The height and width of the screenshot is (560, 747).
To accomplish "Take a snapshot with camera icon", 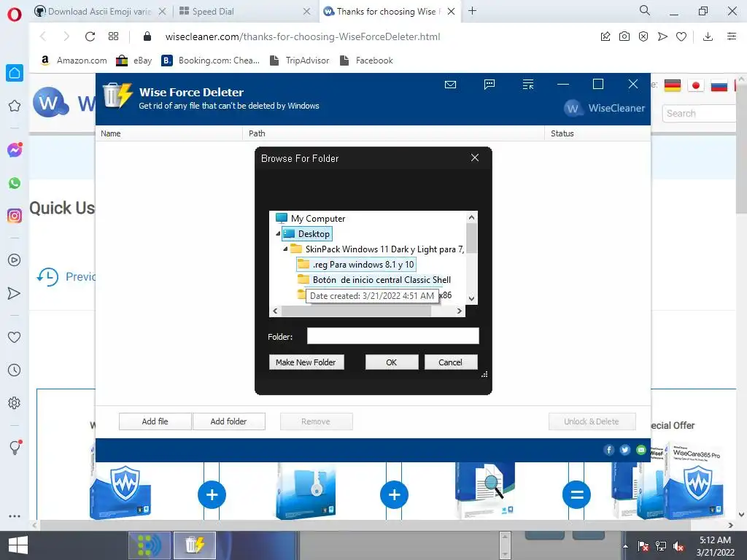I will (x=624, y=36).
